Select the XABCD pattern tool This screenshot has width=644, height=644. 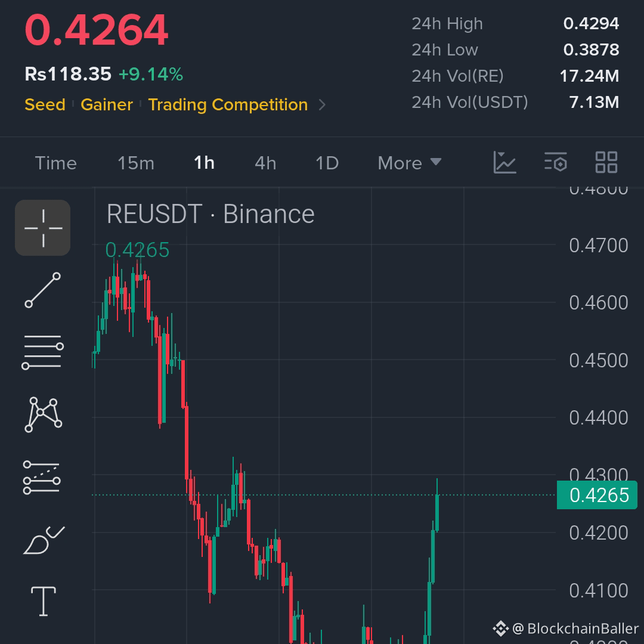[x=43, y=414]
